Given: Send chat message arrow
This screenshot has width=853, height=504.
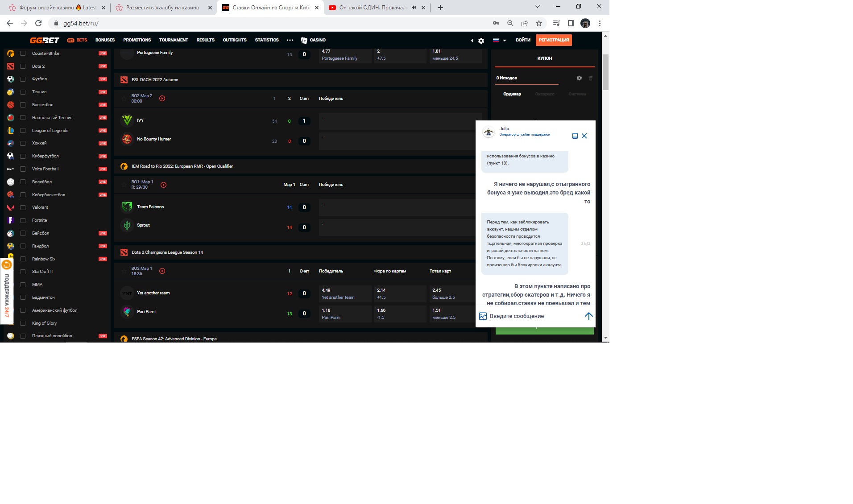Looking at the screenshot, I should [588, 316].
